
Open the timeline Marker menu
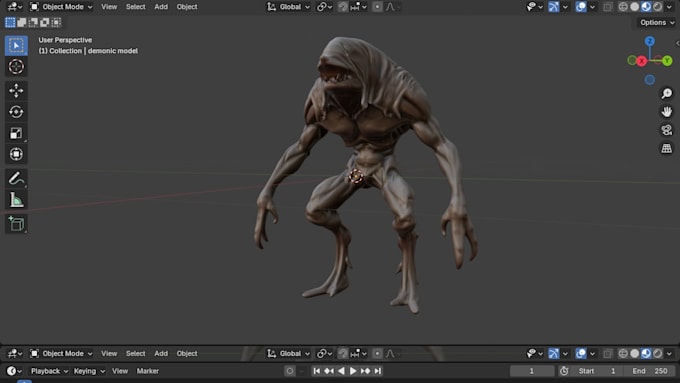point(147,371)
